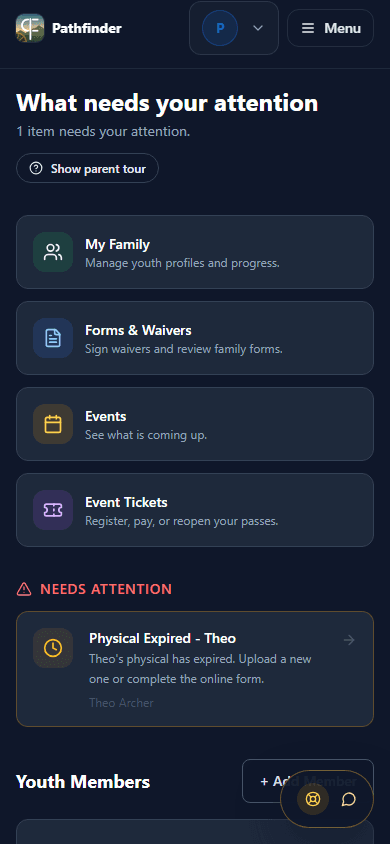Click the Forms & Waivers document icon
This screenshot has height=844, width=390.
(x=53, y=338)
